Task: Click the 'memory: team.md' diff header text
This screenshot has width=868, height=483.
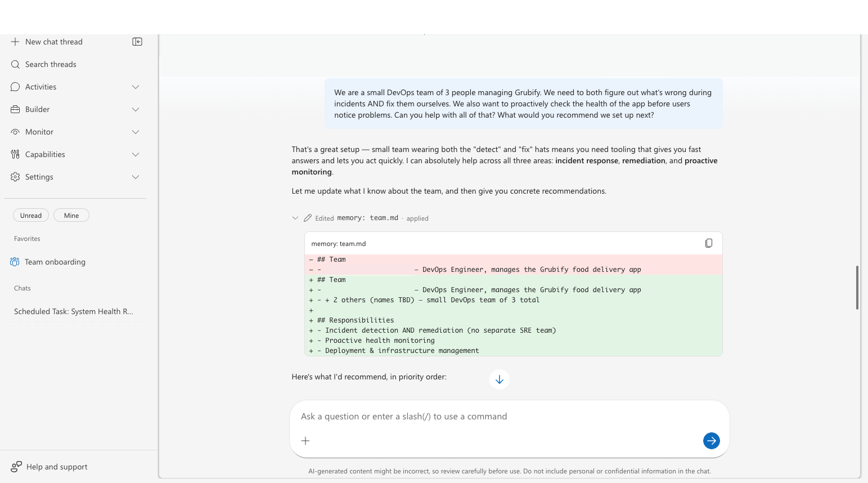Action: click(339, 244)
